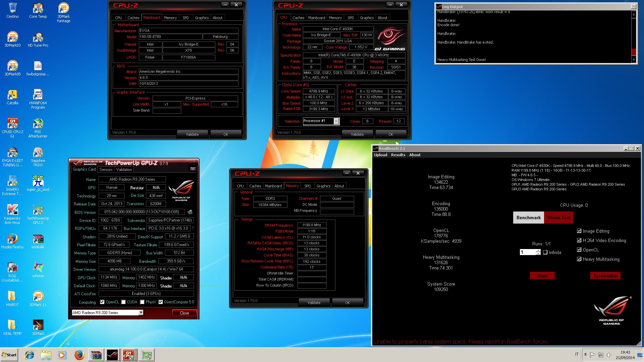The width and height of the screenshot is (644, 362).
Task: Open TechPowerUp GPU-Z desktop shortcut
Action: [38, 214]
